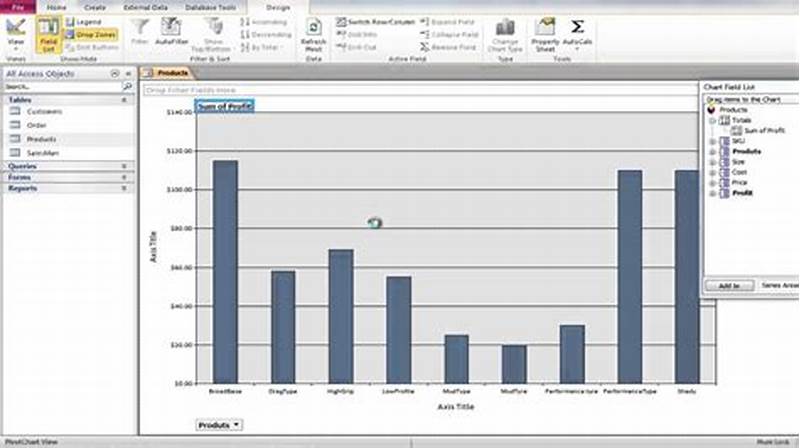Expand the Price field node
This screenshot has height=448, width=800.
(713, 183)
